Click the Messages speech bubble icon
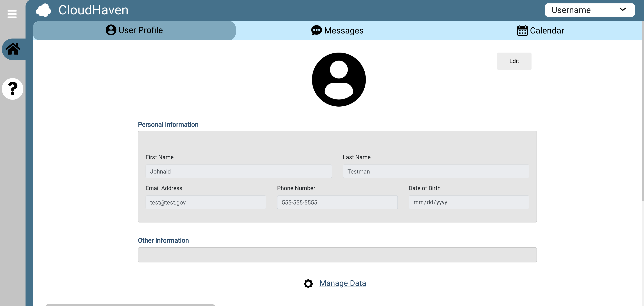 [x=316, y=30]
